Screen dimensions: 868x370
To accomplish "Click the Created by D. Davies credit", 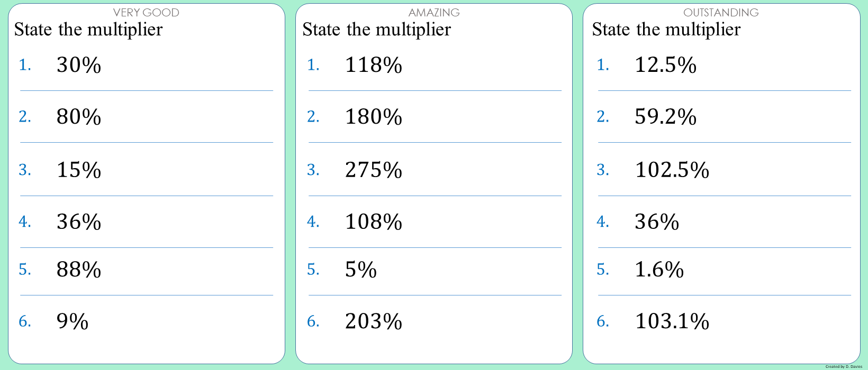I will point(844,366).
